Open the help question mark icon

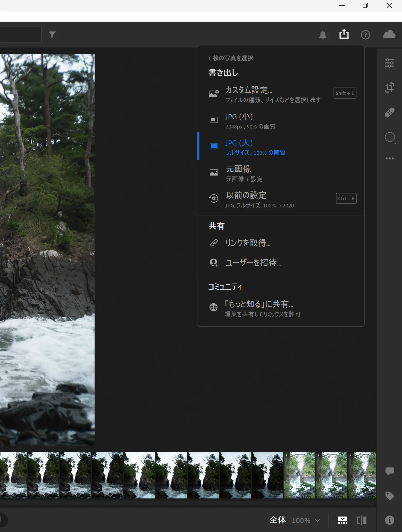(x=365, y=35)
